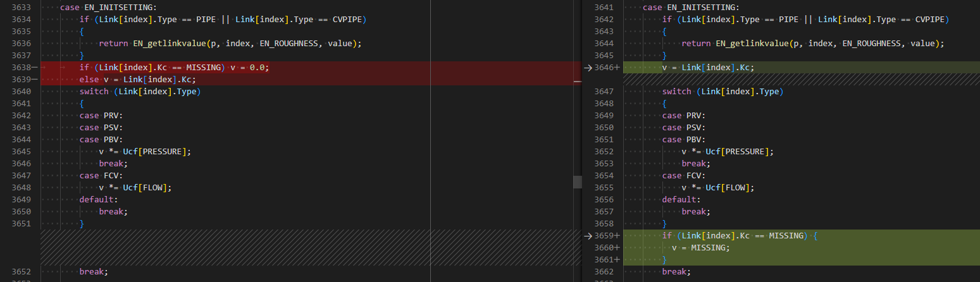Click the diff editor vertical scrollbar thumb
The width and height of the screenshot is (980, 282).
click(577, 181)
